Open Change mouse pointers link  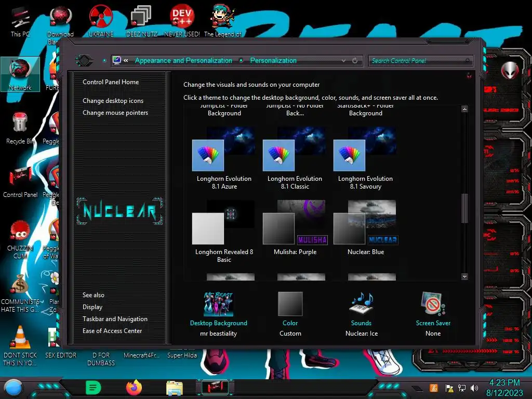tap(115, 113)
